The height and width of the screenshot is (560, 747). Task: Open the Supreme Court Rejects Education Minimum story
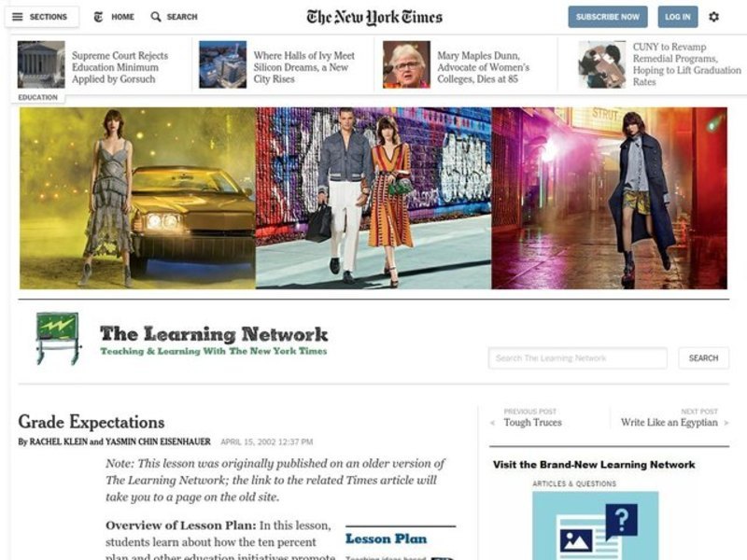tap(120, 67)
